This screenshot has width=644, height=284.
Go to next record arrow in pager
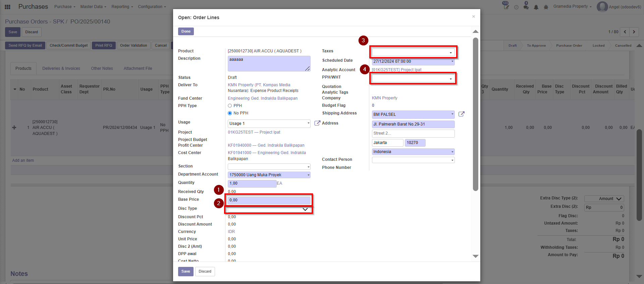pos(634,32)
